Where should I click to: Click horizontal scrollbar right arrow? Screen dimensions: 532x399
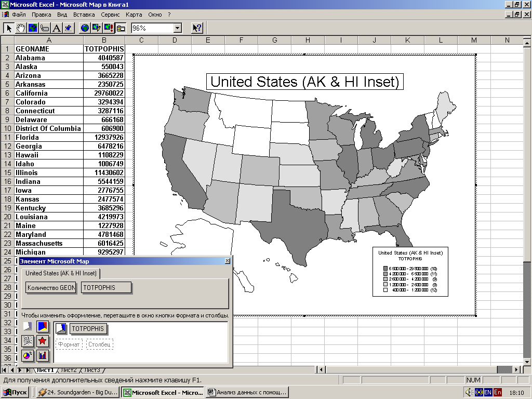516,369
